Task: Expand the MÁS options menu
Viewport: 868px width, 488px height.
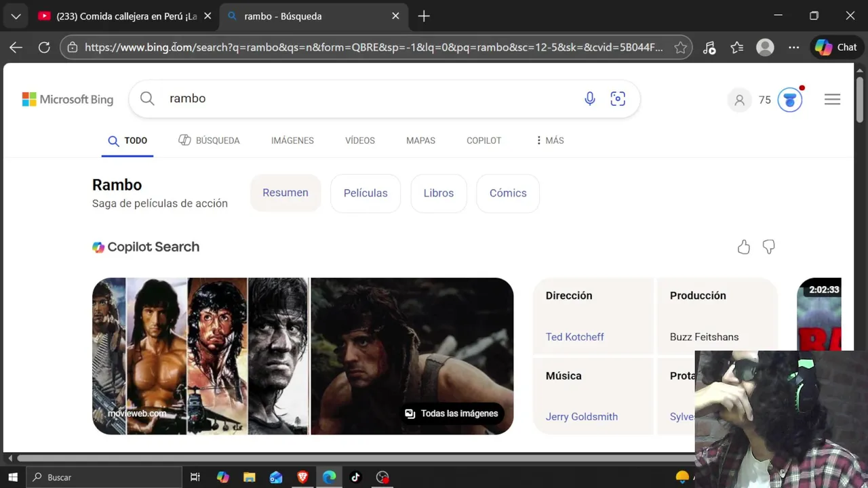Action: pos(549,140)
